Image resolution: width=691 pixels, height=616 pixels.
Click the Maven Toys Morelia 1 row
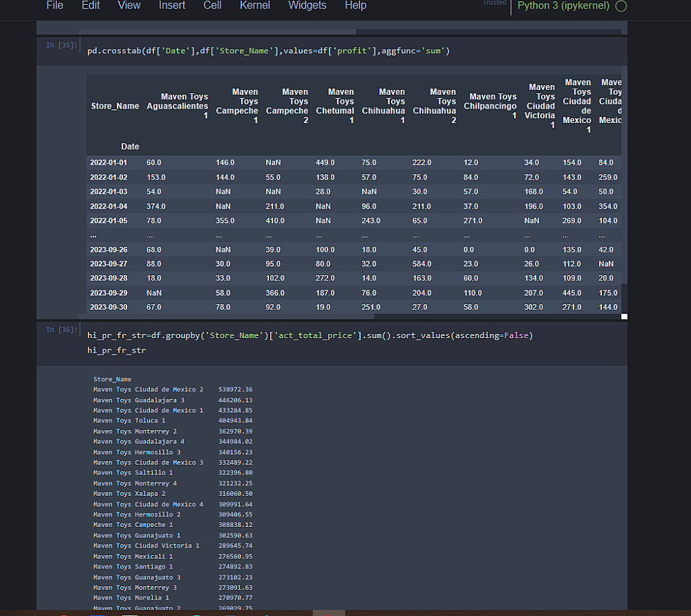(x=173, y=597)
